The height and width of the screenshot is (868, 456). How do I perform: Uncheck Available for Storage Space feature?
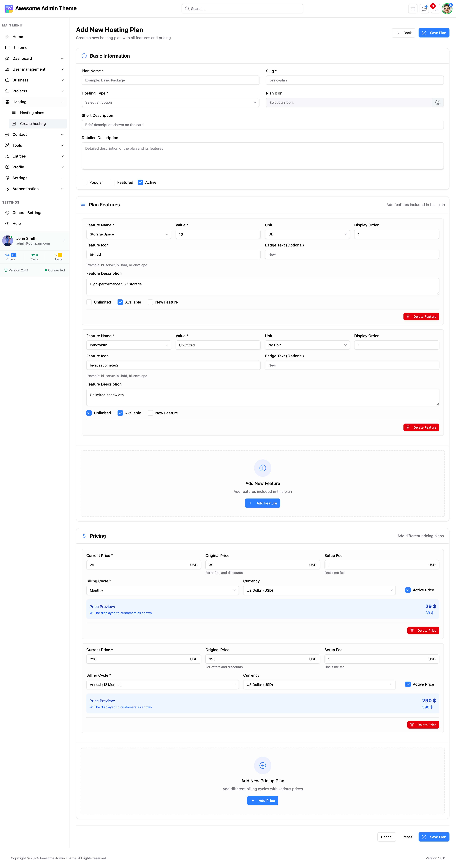click(x=120, y=302)
